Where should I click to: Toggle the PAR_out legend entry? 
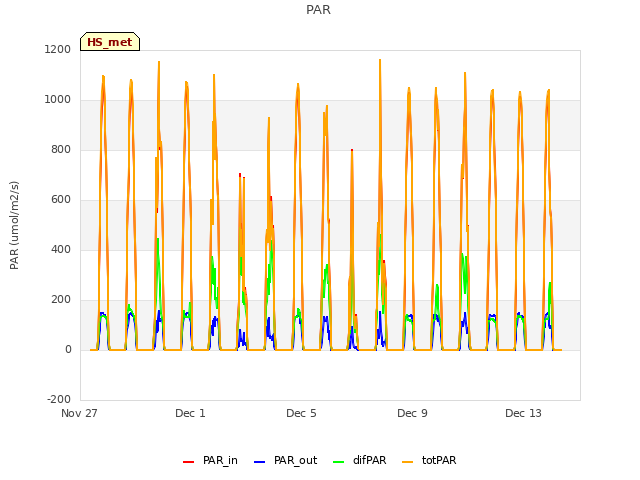285,460
